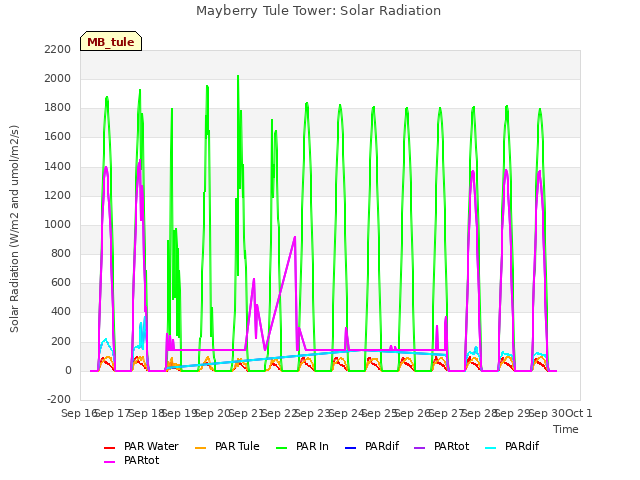The image size is (640, 480).
Task: Click the MB_tule site tag
Action: tap(111, 41)
